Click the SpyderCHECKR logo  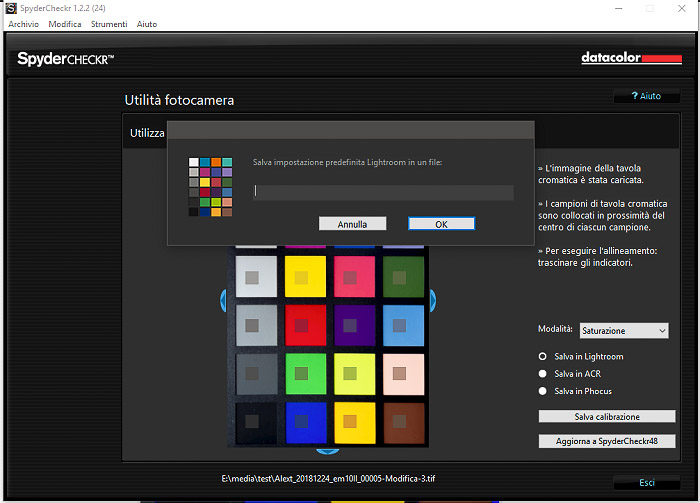(x=66, y=58)
